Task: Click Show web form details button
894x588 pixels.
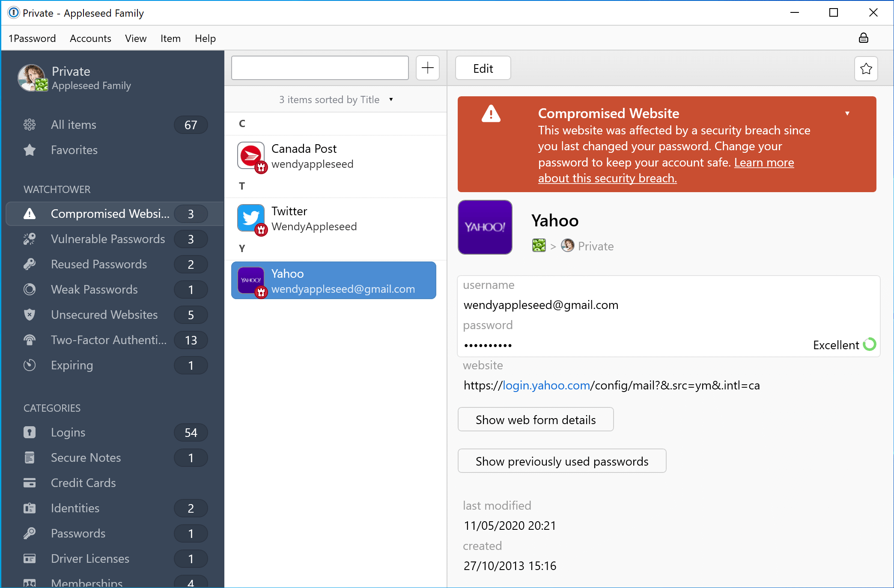Action: pyautogui.click(x=536, y=419)
